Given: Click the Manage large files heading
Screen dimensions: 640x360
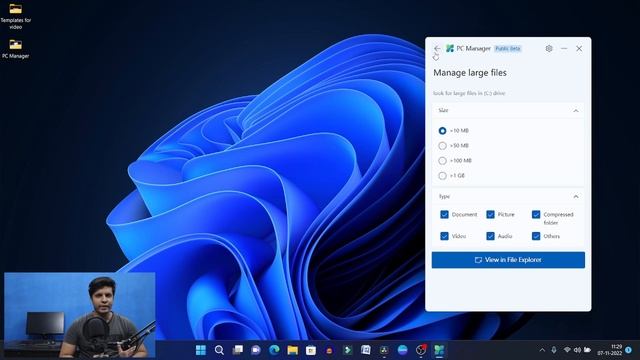Looking at the screenshot, I should tap(470, 73).
